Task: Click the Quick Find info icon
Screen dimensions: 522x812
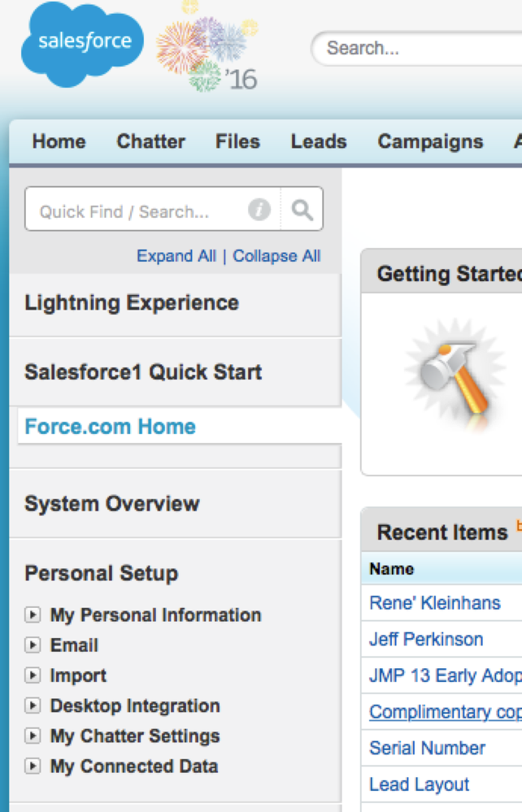Action: coord(259,210)
